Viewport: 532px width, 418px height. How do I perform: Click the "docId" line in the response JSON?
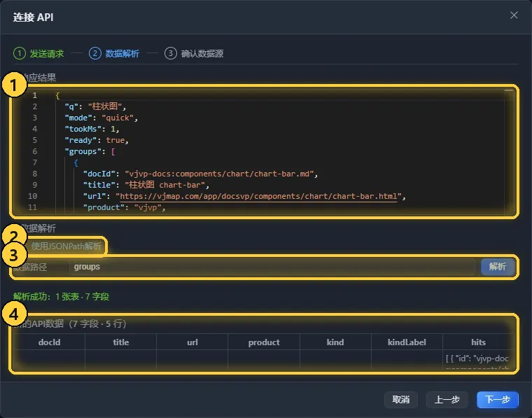(x=200, y=174)
